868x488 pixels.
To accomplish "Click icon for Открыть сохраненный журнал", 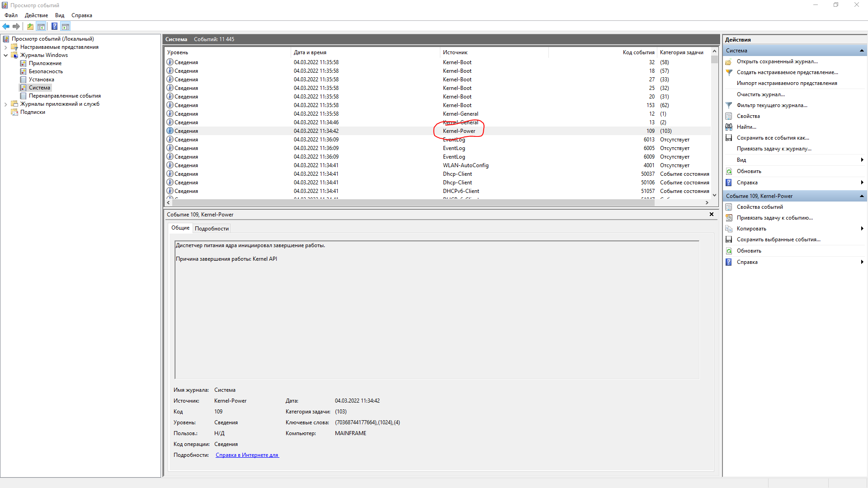I will pos(729,61).
